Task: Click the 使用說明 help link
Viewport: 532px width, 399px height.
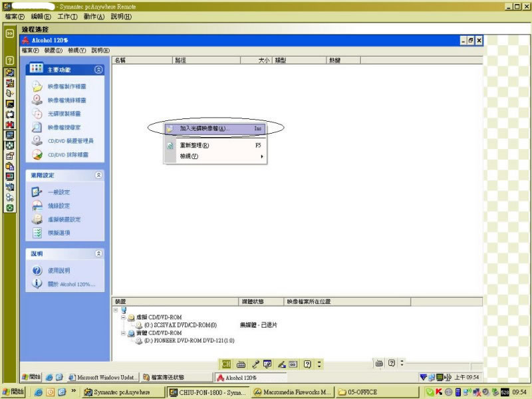Action: pos(59,271)
